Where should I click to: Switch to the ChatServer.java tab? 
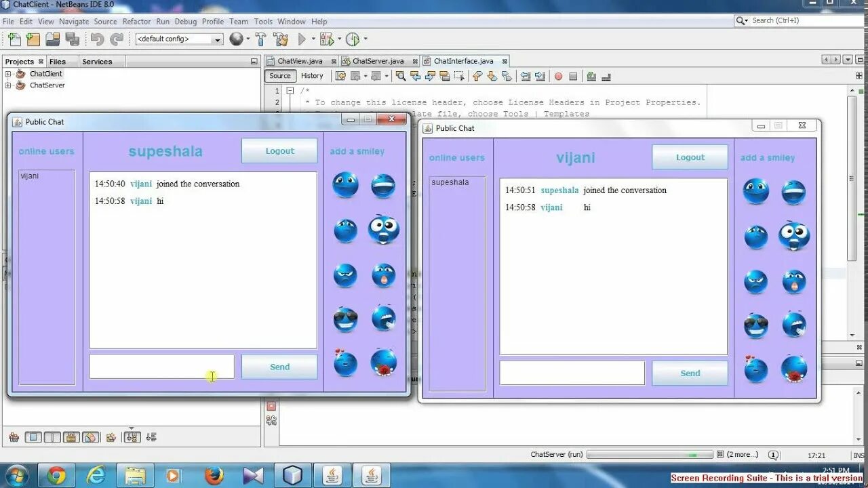[378, 61]
